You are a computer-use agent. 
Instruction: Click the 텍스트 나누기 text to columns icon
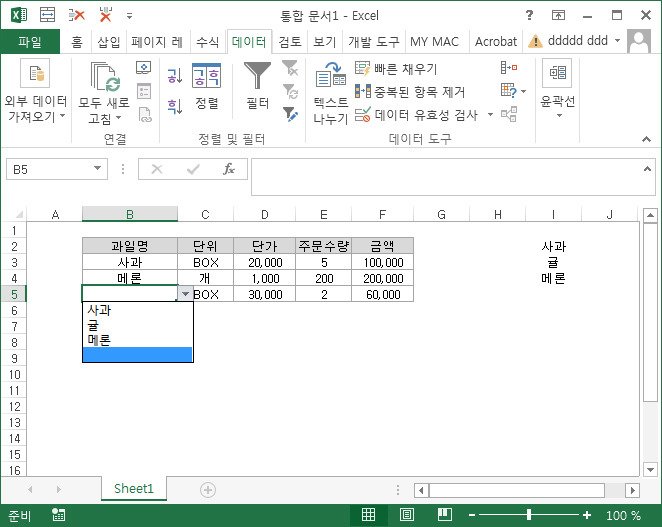tap(331, 75)
